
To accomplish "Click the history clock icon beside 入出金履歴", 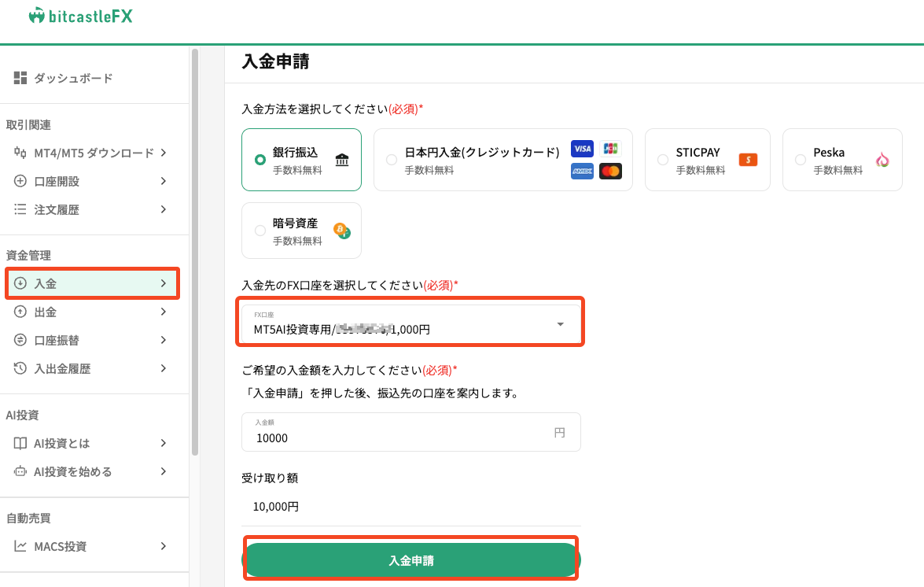I will tap(20, 368).
